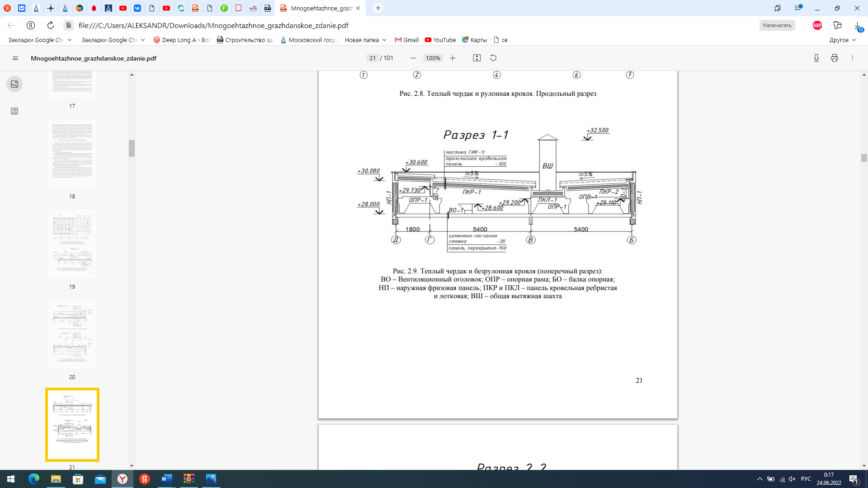Image resolution: width=868 pixels, height=488 pixels.
Task: Switch to the Yandex tab
Action: tap(7, 8)
